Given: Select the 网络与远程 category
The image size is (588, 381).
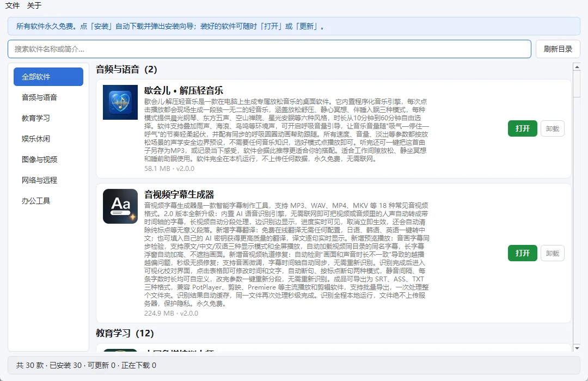Looking at the screenshot, I should coord(48,180).
